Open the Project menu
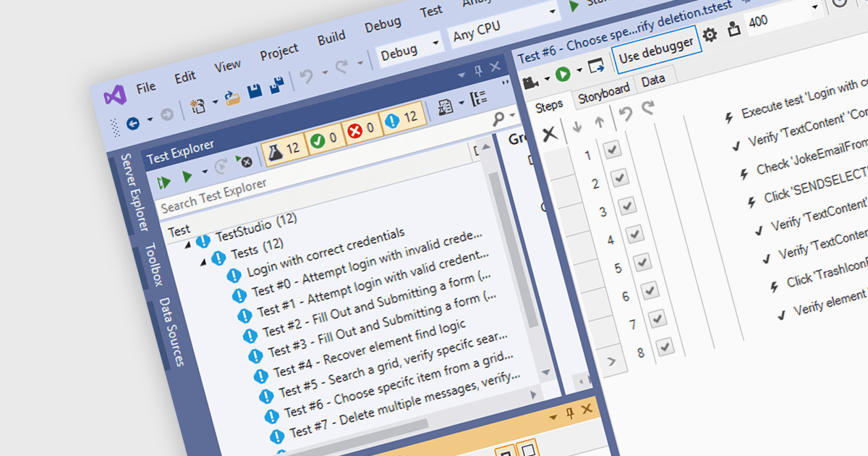Image resolution: width=868 pixels, height=456 pixels. pos(278,51)
